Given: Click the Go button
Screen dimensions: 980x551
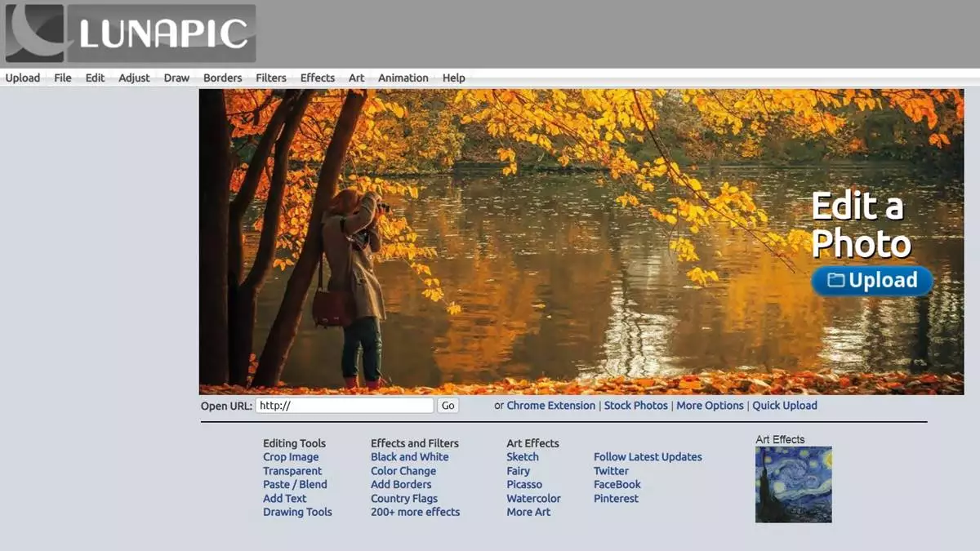Looking at the screenshot, I should click(448, 406).
